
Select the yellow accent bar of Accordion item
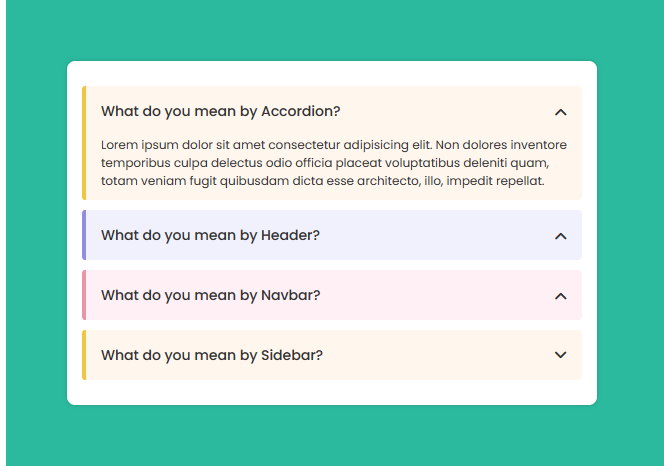click(84, 143)
